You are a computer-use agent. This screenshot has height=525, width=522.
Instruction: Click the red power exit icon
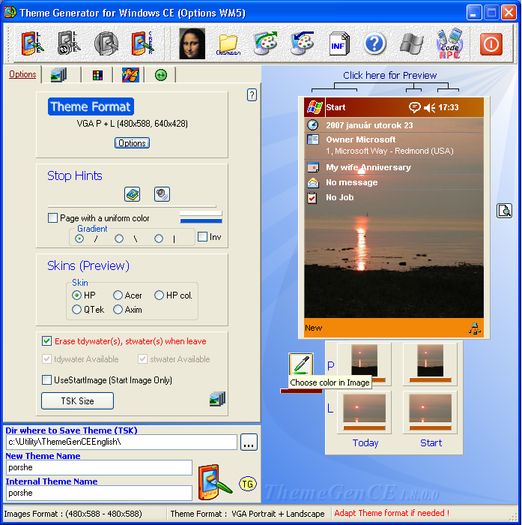(491, 44)
